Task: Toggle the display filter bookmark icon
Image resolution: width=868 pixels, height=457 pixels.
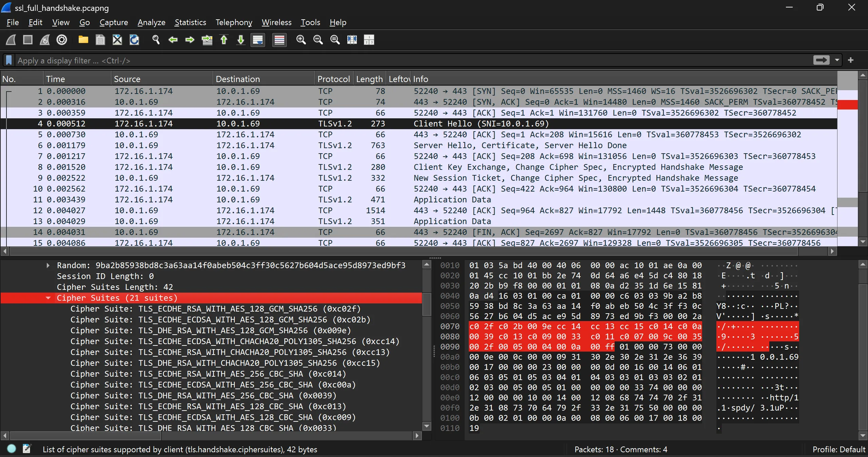Action: coord(9,60)
